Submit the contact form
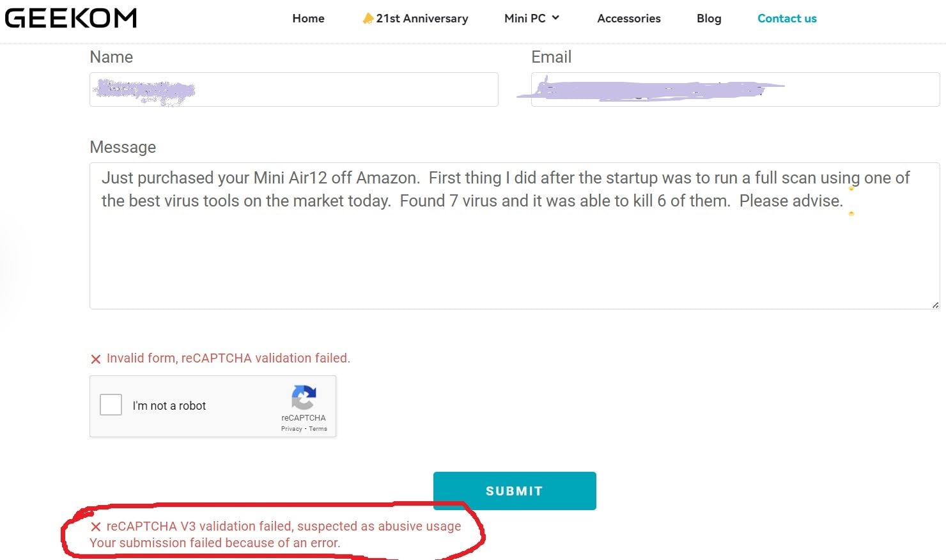 [515, 491]
